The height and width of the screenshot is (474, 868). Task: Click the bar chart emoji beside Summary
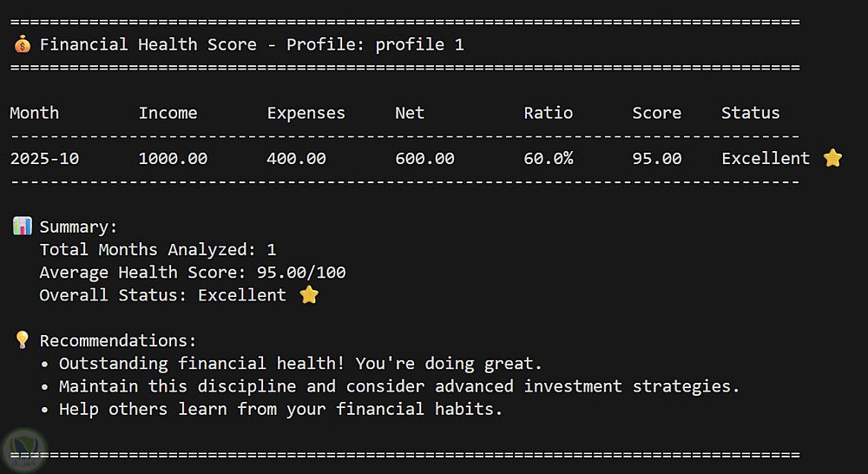pyautogui.click(x=22, y=227)
